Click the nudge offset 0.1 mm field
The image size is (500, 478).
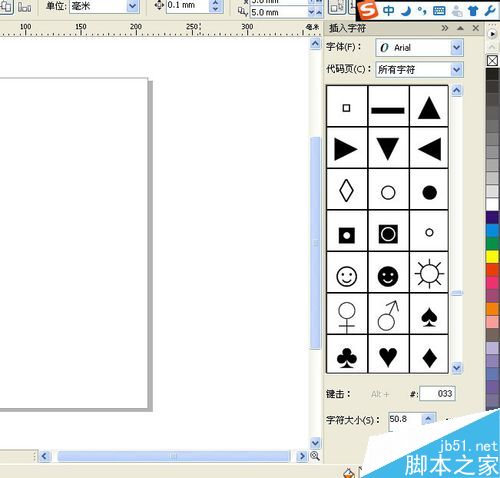point(188,6)
